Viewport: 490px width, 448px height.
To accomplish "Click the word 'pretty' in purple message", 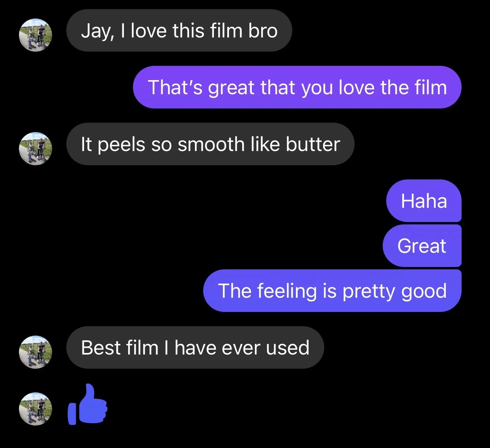I will [369, 292].
